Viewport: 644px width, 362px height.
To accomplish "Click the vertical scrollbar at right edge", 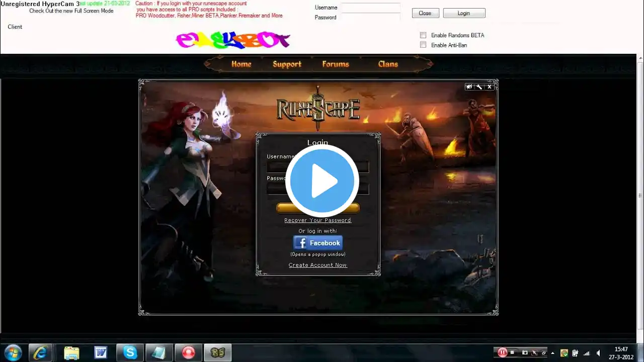I will [x=640, y=195].
